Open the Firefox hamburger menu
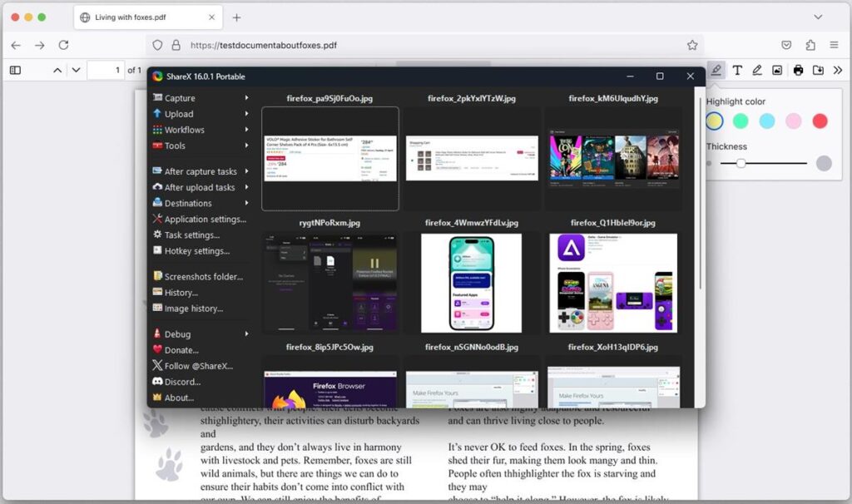The image size is (852, 504). (834, 46)
